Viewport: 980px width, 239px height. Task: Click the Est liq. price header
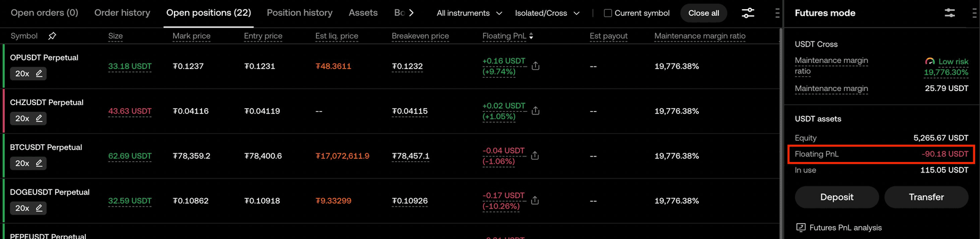pyautogui.click(x=336, y=36)
